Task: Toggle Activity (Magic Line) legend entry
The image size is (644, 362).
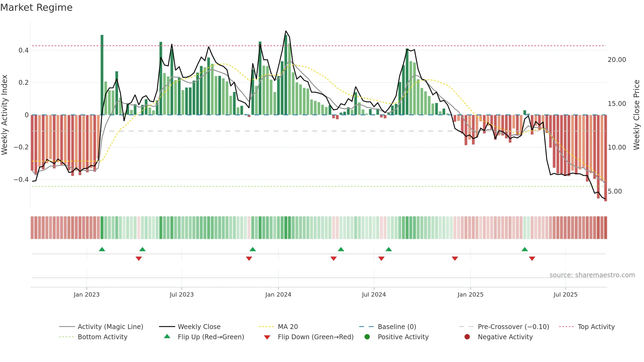Action: (101, 327)
